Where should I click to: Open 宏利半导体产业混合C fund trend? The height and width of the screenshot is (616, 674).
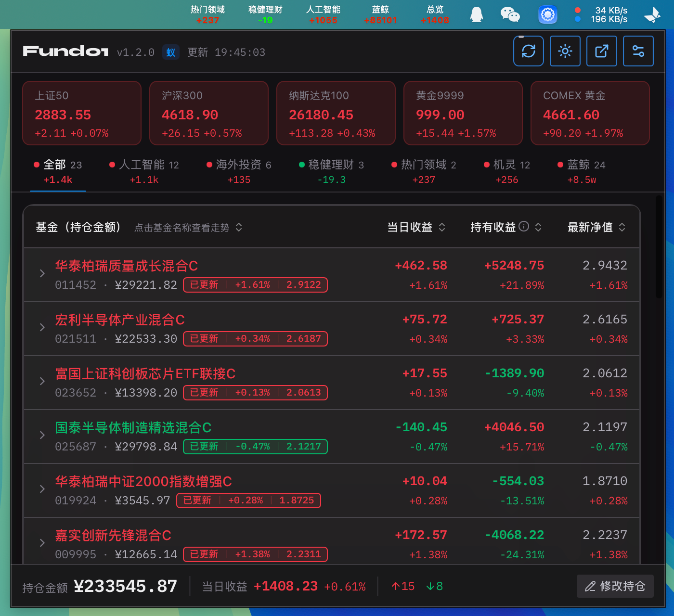120,320
